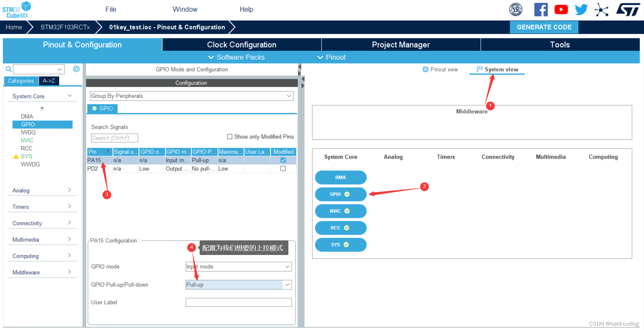Open the Pinout dropdown menu
644x330 pixels.
pos(331,57)
